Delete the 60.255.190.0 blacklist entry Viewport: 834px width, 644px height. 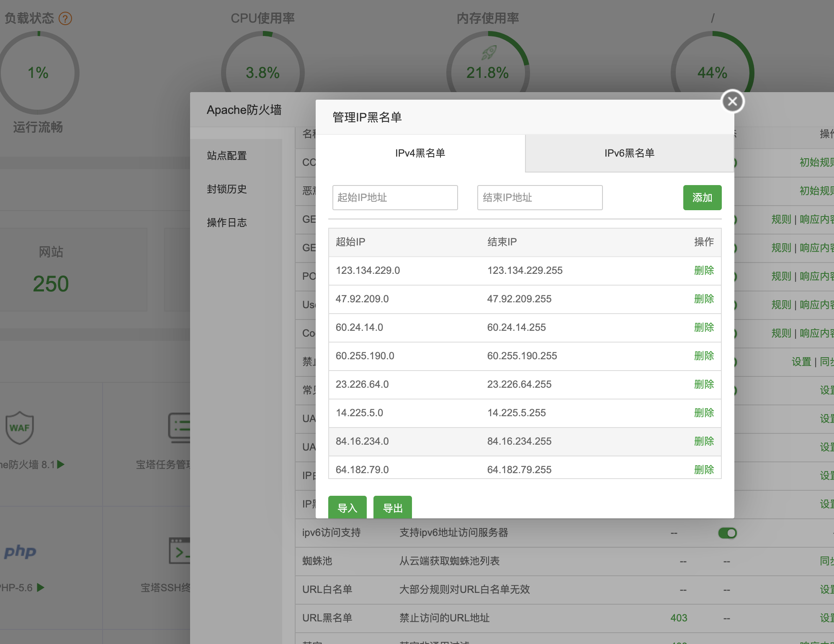(x=704, y=356)
